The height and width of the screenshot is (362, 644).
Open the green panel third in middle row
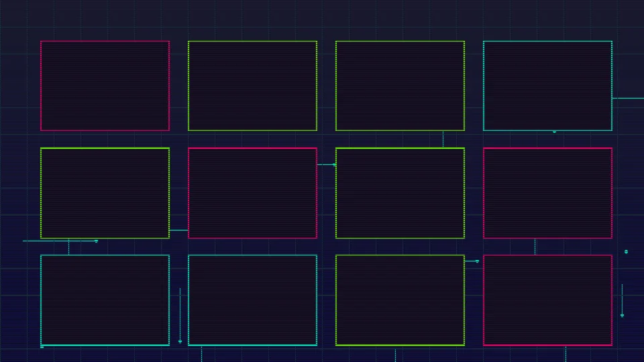400,193
